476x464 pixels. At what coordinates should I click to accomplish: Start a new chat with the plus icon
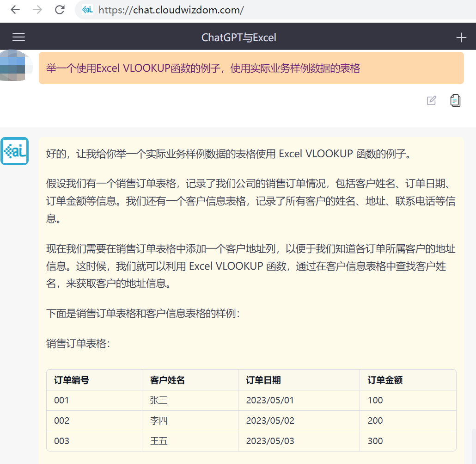pos(461,37)
